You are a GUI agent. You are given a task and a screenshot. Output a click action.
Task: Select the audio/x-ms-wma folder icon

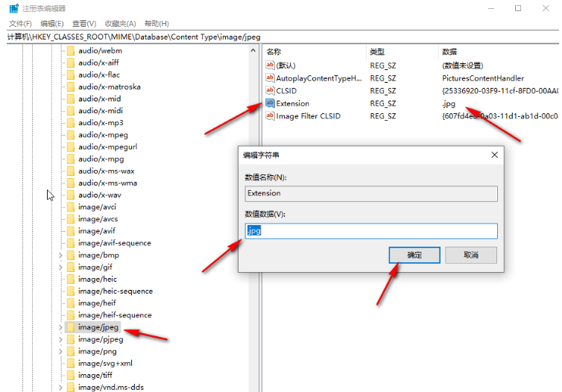[71, 183]
